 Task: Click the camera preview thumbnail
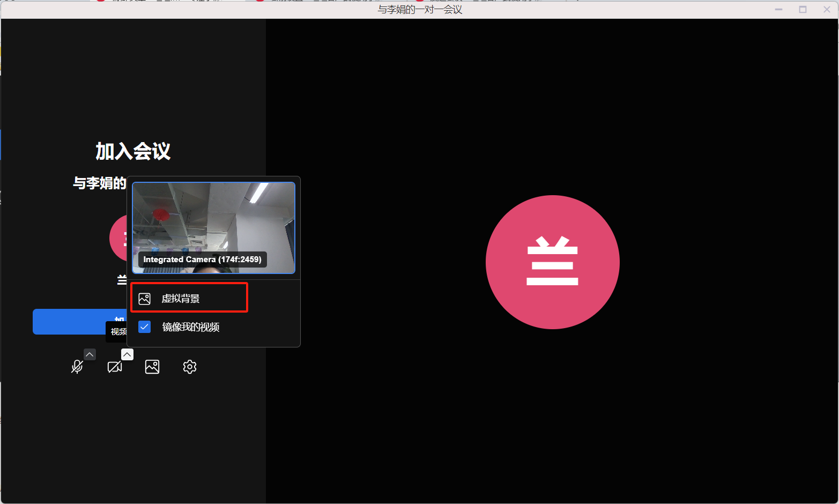point(213,220)
